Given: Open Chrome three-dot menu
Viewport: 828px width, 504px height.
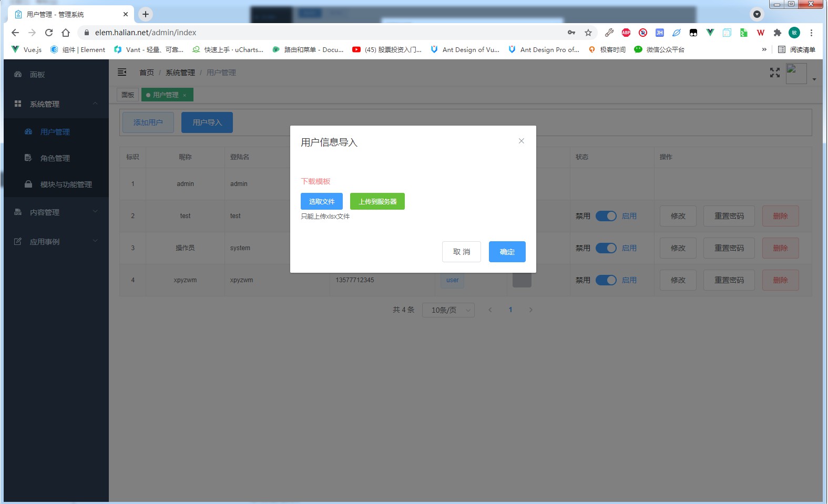Looking at the screenshot, I should tap(811, 33).
